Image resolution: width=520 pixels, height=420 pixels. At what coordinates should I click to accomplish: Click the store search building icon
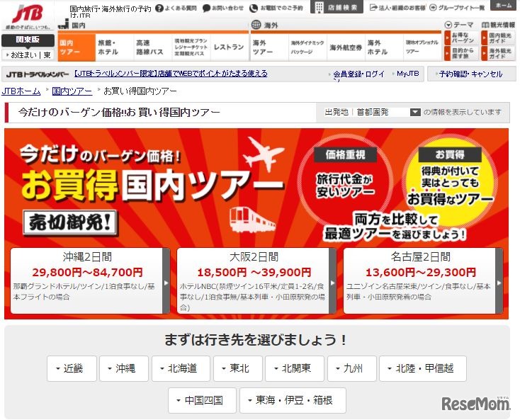(x=319, y=7)
